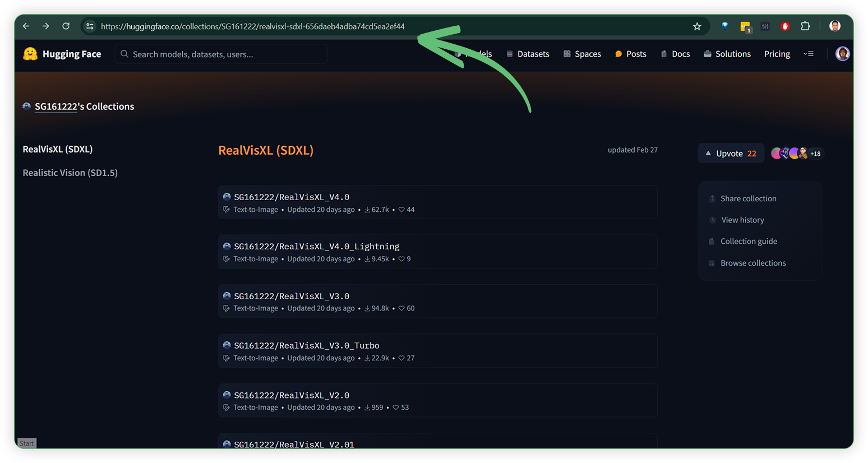
Task: Click the heart icon showing 44 likes
Action: pyautogui.click(x=401, y=210)
